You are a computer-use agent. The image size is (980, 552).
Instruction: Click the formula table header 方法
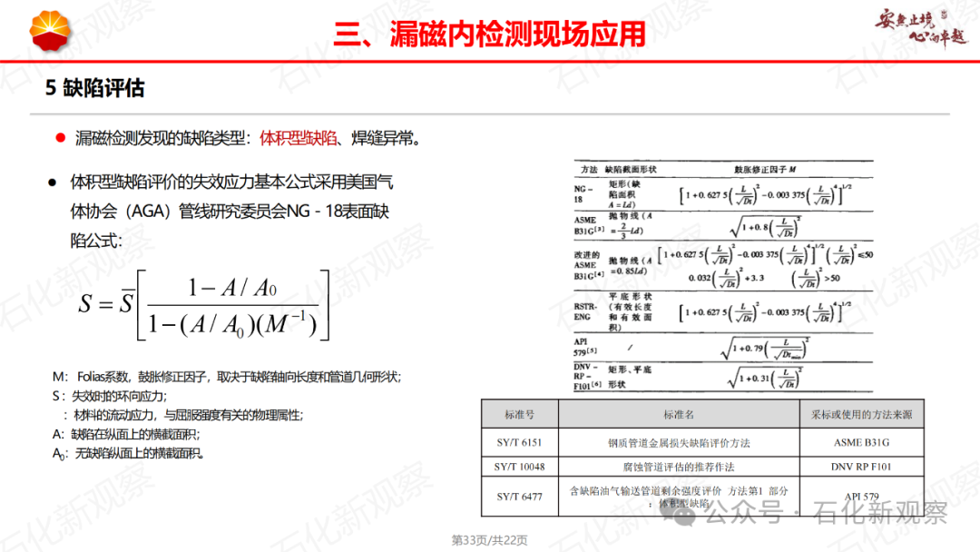589,170
